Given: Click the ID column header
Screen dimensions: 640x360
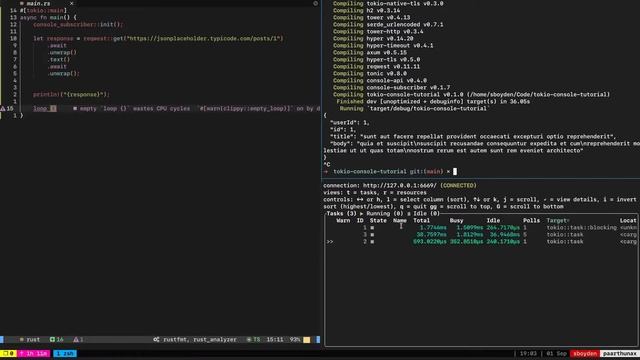Looking at the screenshot, I should pos(360,220).
